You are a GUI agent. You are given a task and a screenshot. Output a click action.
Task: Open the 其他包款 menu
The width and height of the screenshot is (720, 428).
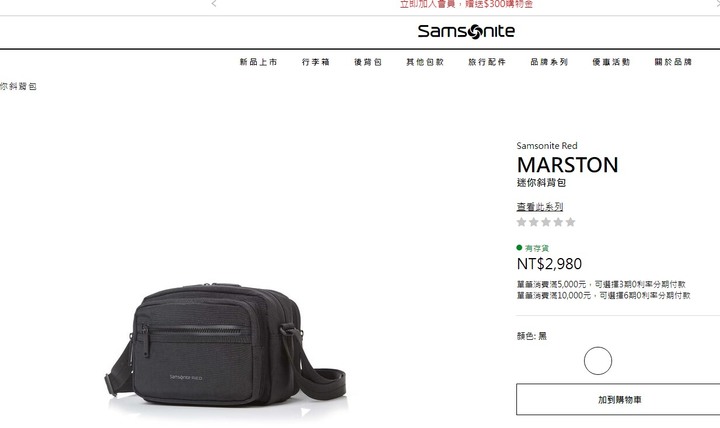[425, 62]
